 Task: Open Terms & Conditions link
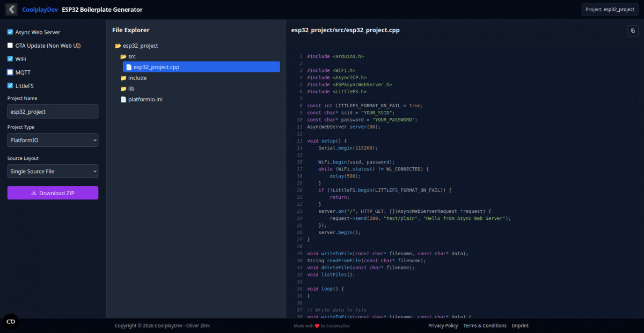click(485, 325)
